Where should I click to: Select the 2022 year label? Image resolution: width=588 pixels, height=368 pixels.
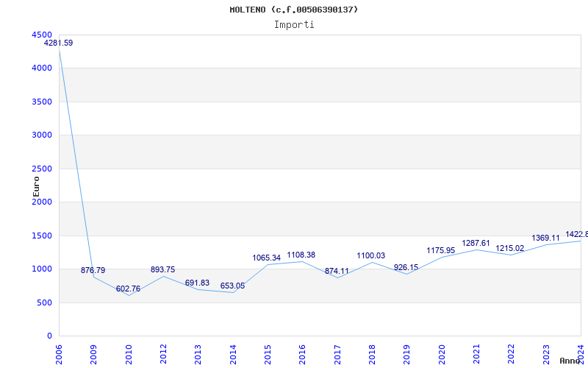click(x=511, y=354)
